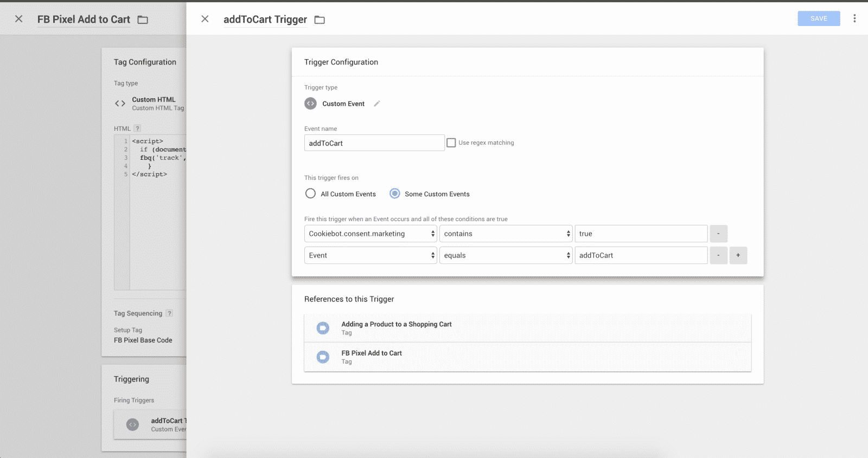Click the tag icon beside Adding a Product to a Shopping Cart
Viewport: 868px width, 458px height.
pos(323,328)
